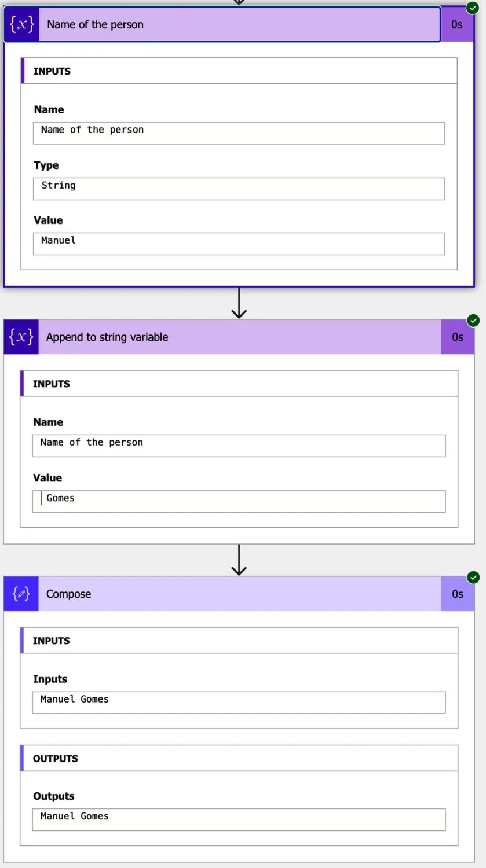Click the Value field containing 'Gomes'
The image size is (486, 868).
click(x=239, y=501)
